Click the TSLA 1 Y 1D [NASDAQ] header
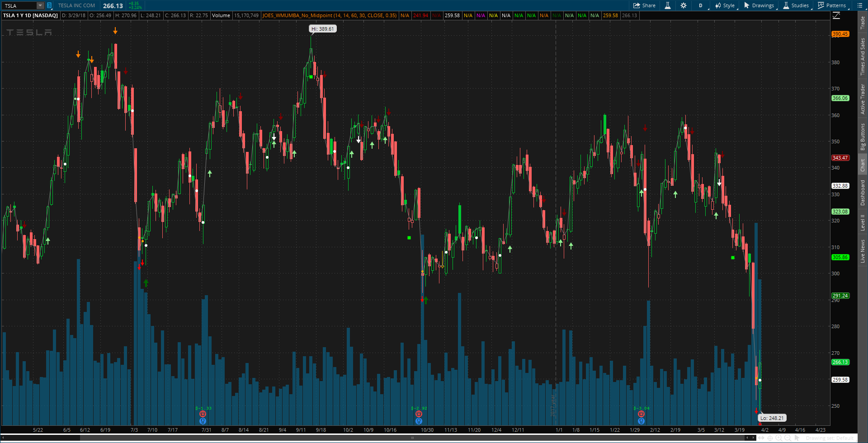Image resolution: width=868 pixels, height=443 pixels. [x=30, y=15]
